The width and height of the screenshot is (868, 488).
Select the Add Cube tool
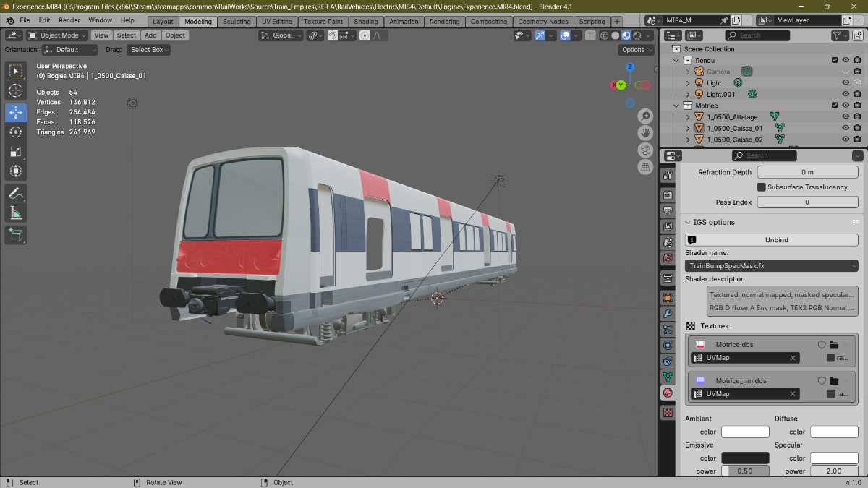(16, 234)
